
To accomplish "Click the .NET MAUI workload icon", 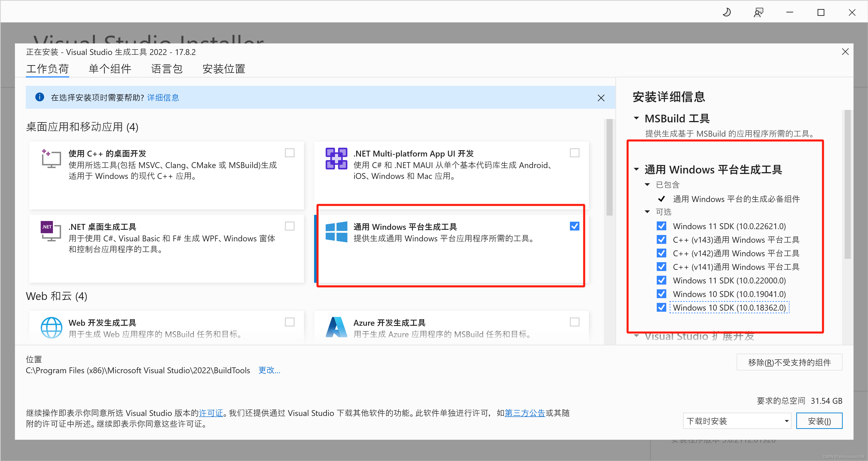I will point(336,158).
